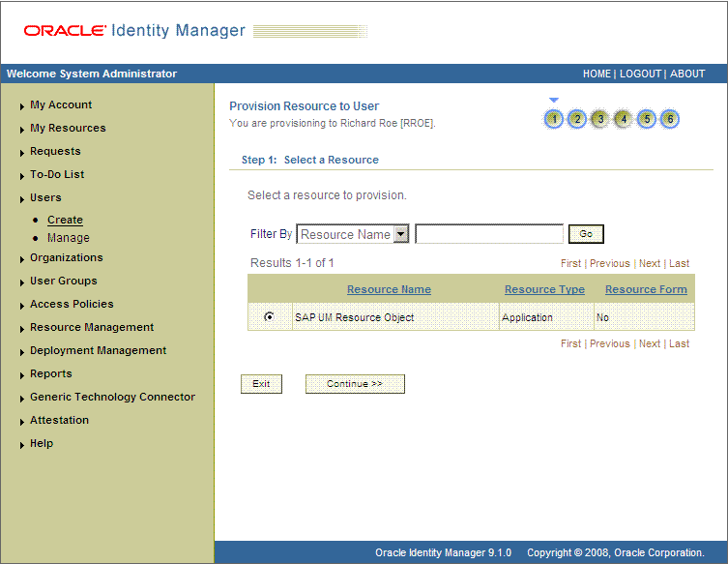This screenshot has width=728, height=564.
Task: Open Requests menu item
Action: pos(55,152)
